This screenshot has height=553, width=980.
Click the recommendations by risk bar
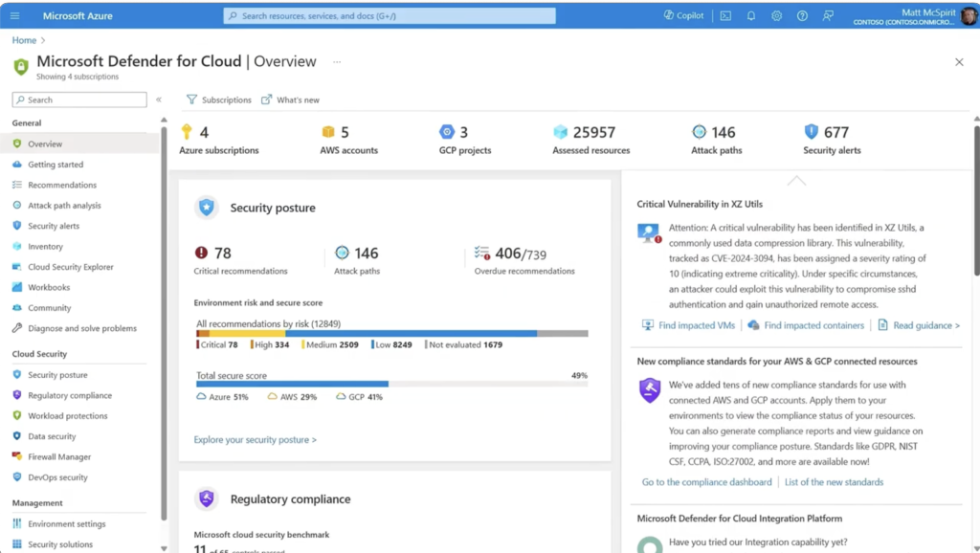(x=391, y=334)
